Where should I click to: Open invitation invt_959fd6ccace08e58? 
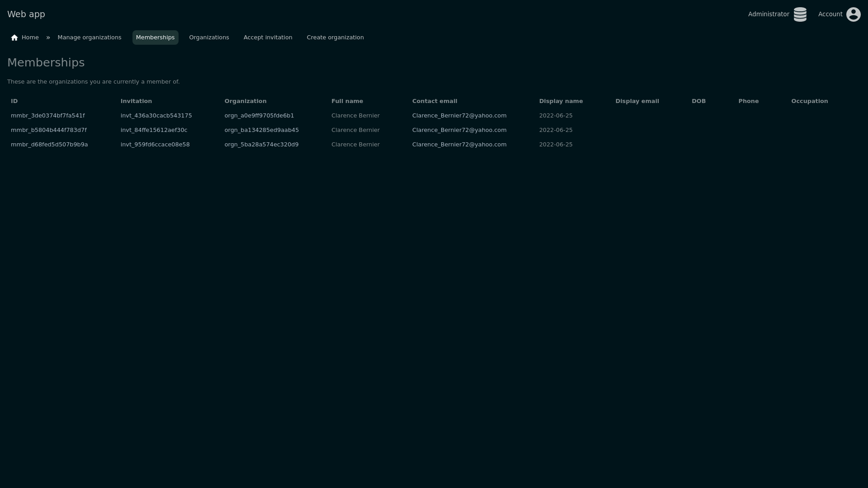coord(155,145)
